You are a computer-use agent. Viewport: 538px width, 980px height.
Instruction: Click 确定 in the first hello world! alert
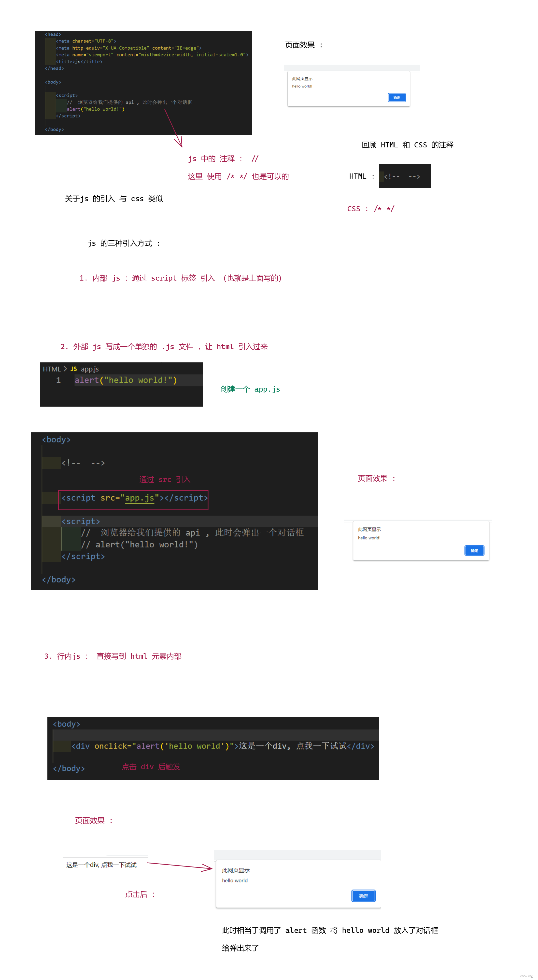pos(396,98)
